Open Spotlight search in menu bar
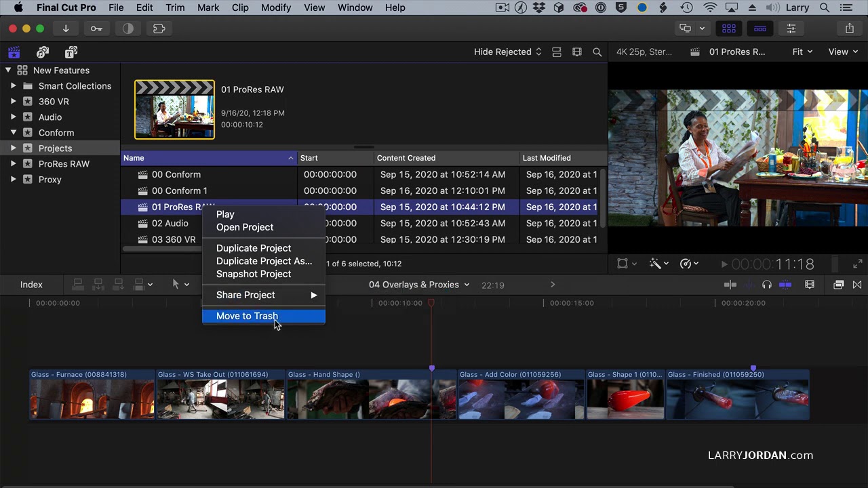The image size is (868, 488). tap(825, 7)
